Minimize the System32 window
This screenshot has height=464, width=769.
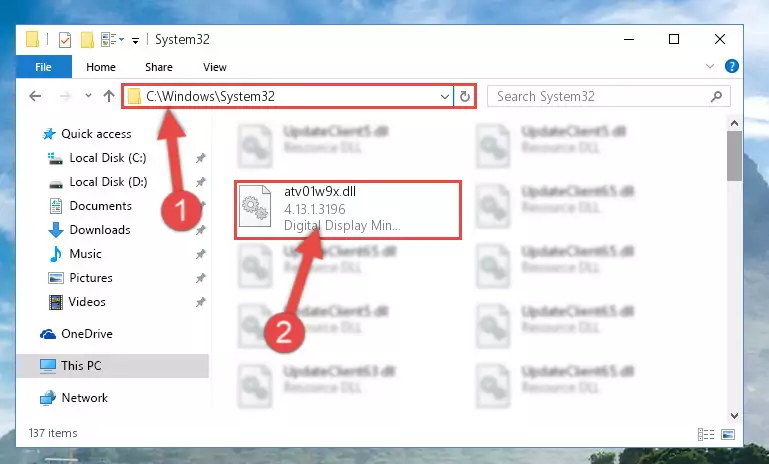coord(629,39)
